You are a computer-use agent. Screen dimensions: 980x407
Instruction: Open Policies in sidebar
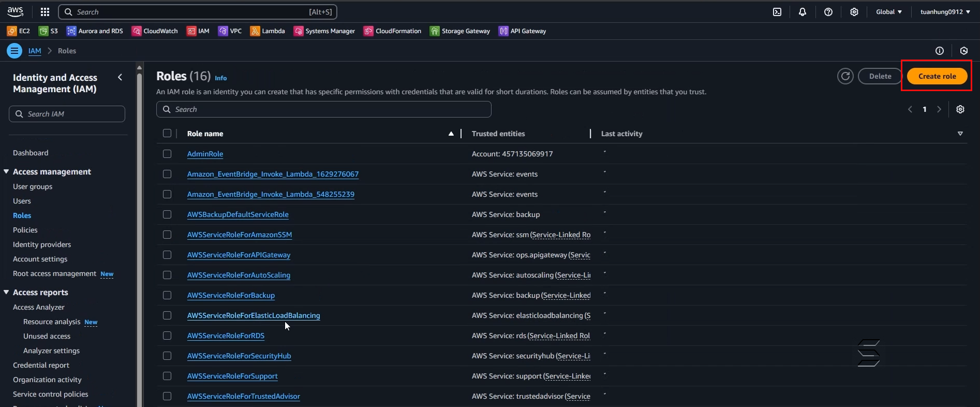click(x=25, y=230)
